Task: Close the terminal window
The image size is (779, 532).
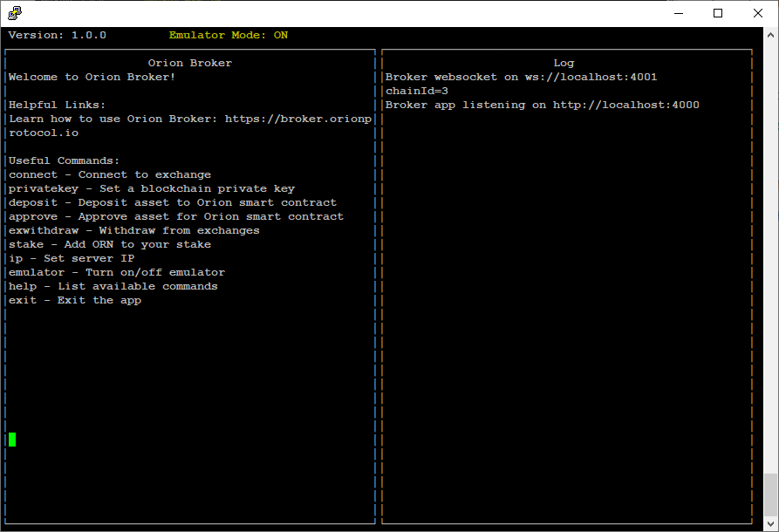Action: point(758,13)
